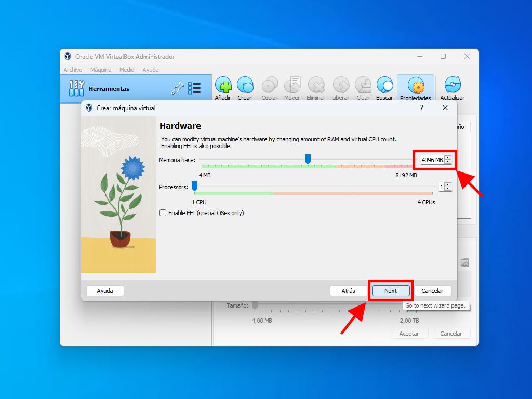Open the Herramientas list menu icon
Viewport: 532px width, 399px height.
coord(194,88)
